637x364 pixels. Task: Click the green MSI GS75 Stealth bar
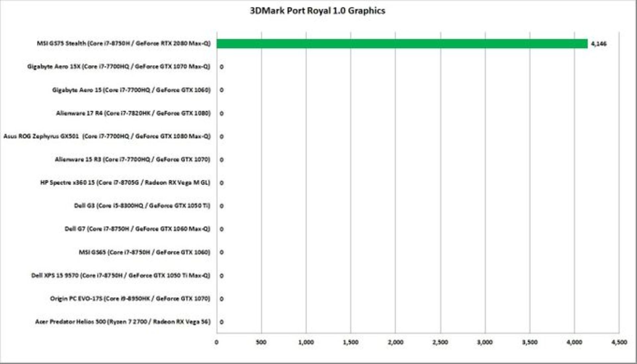(x=401, y=44)
